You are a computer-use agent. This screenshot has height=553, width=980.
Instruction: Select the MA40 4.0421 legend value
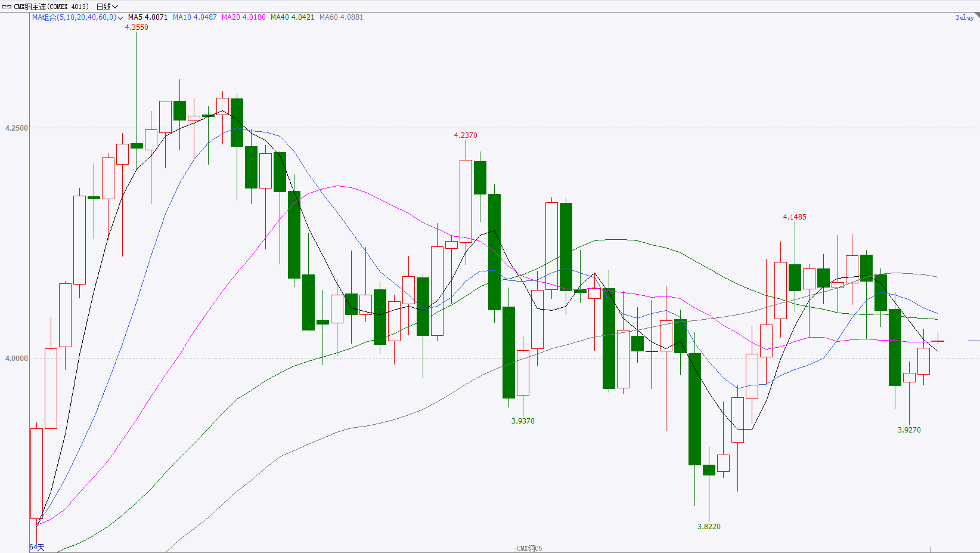tap(293, 17)
